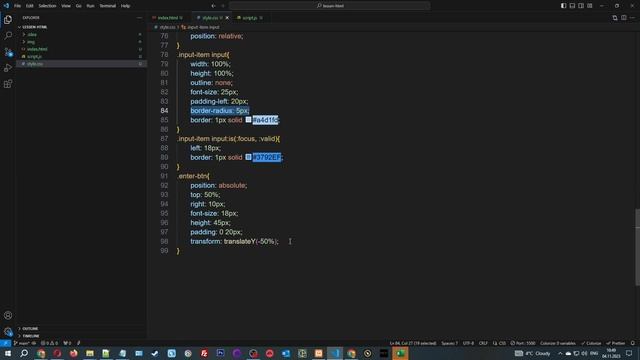640x360 pixels.
Task: Select style.css in the Explorer tree
Action: pos(35,64)
